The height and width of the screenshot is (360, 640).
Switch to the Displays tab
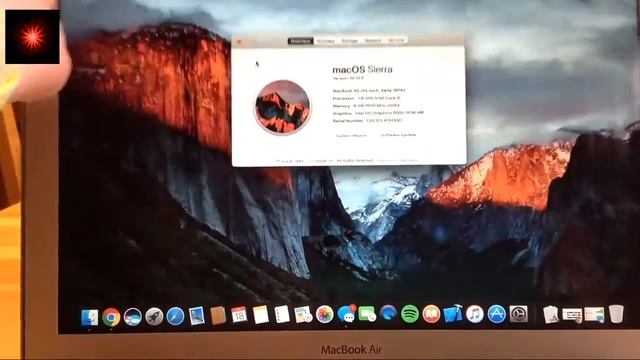coord(325,41)
